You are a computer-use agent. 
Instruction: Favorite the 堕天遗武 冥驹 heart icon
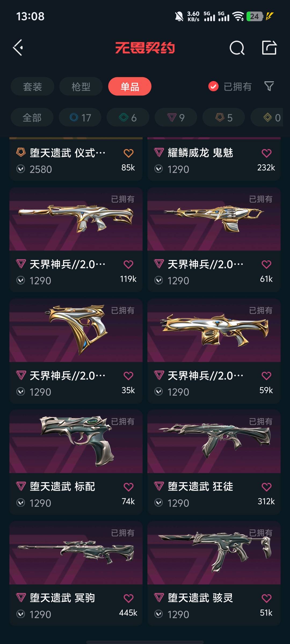128,598
